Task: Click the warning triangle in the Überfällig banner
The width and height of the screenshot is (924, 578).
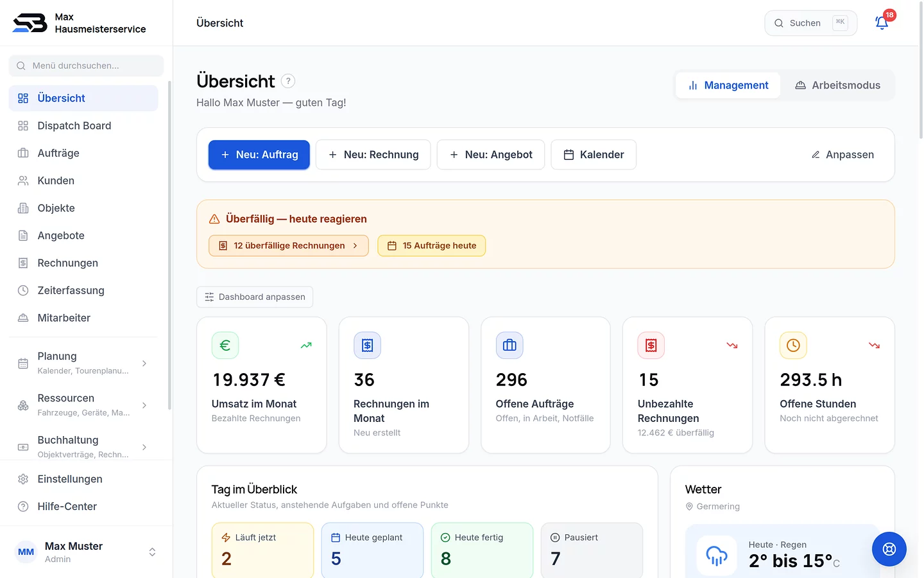Action: click(214, 219)
